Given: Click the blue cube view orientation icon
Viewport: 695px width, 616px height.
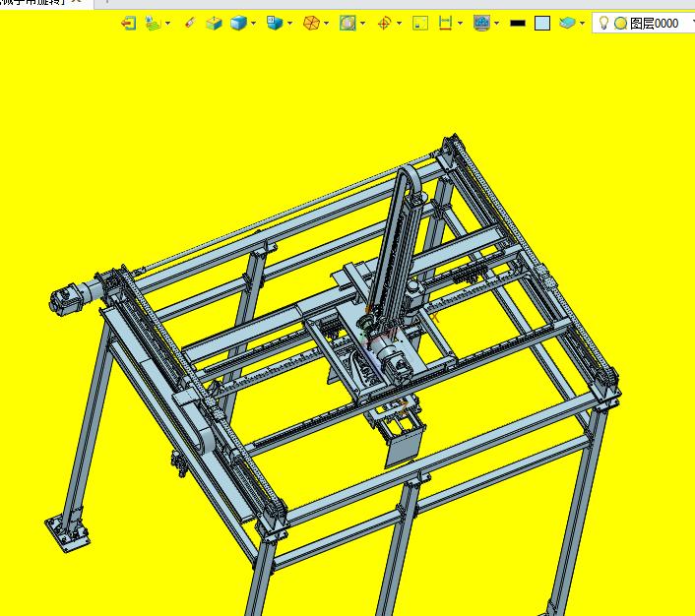Looking at the screenshot, I should (x=275, y=23).
